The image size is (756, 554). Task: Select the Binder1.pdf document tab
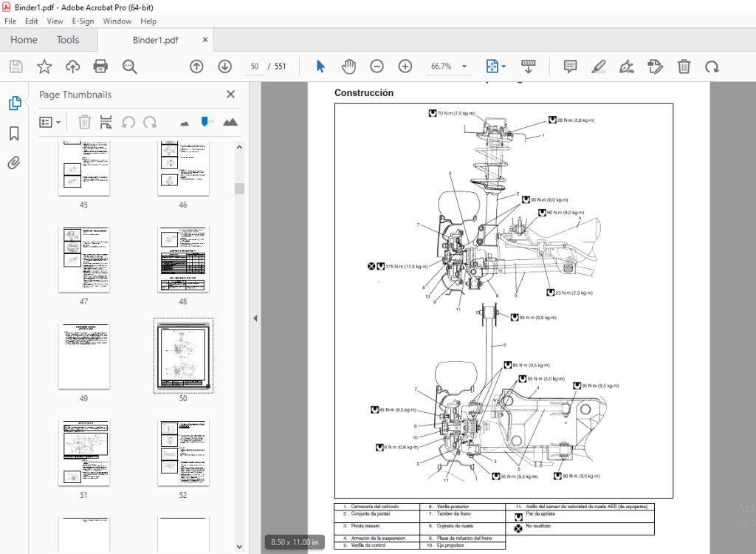click(x=155, y=40)
